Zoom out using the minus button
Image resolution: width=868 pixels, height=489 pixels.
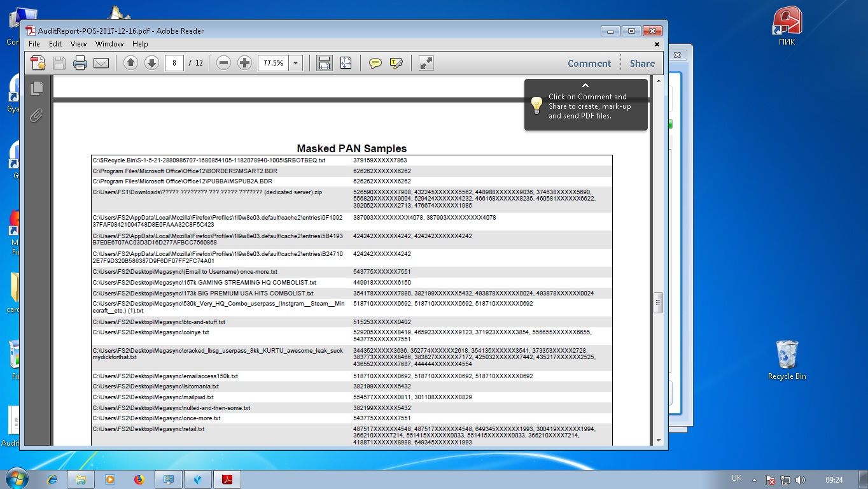223,63
